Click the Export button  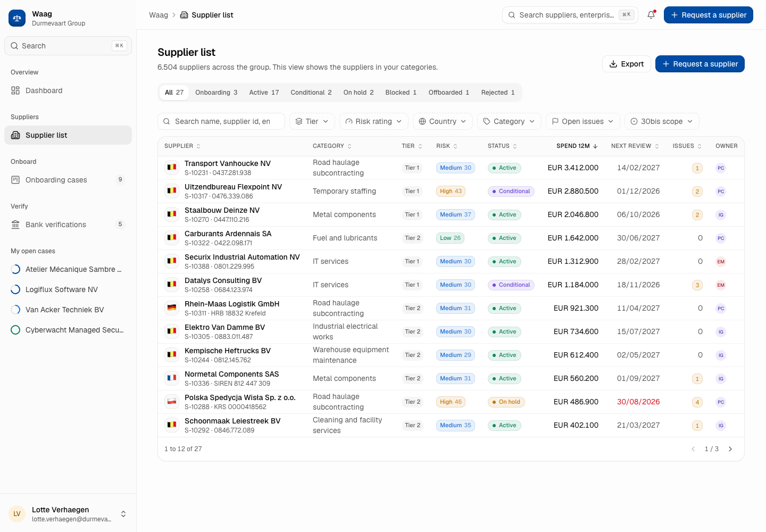[627, 64]
